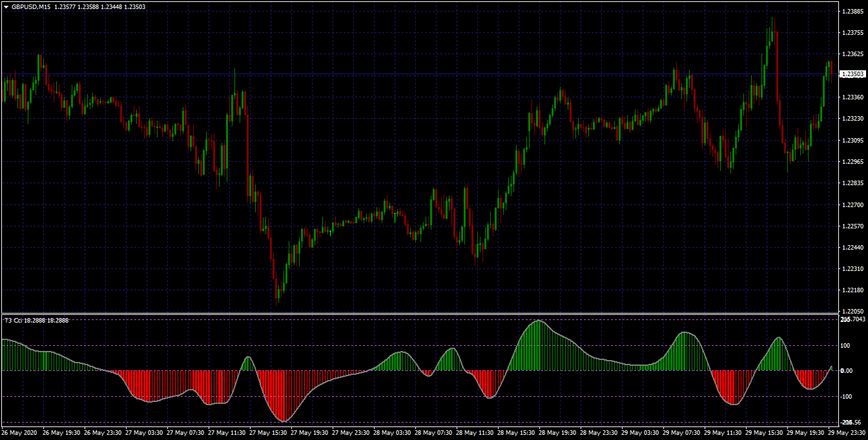Screen dimensions: 868x440
Task: Click the 27 May 15:30 time label
Action: (270, 433)
